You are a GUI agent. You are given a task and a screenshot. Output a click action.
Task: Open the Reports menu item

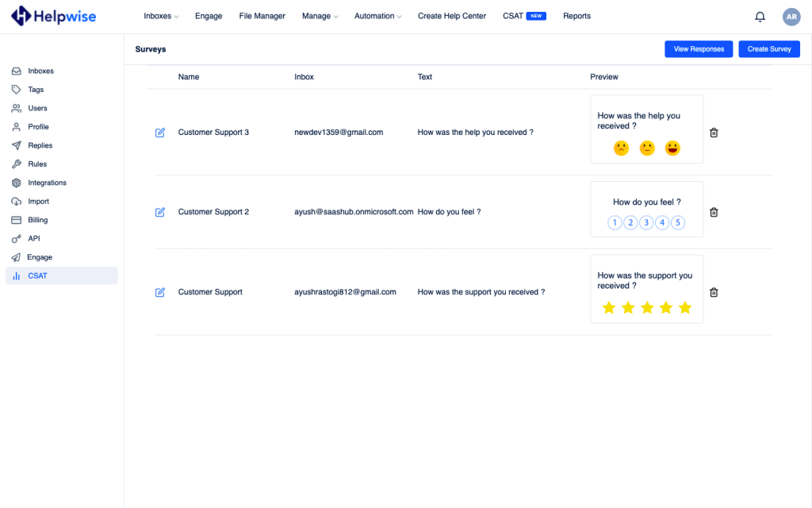point(576,16)
